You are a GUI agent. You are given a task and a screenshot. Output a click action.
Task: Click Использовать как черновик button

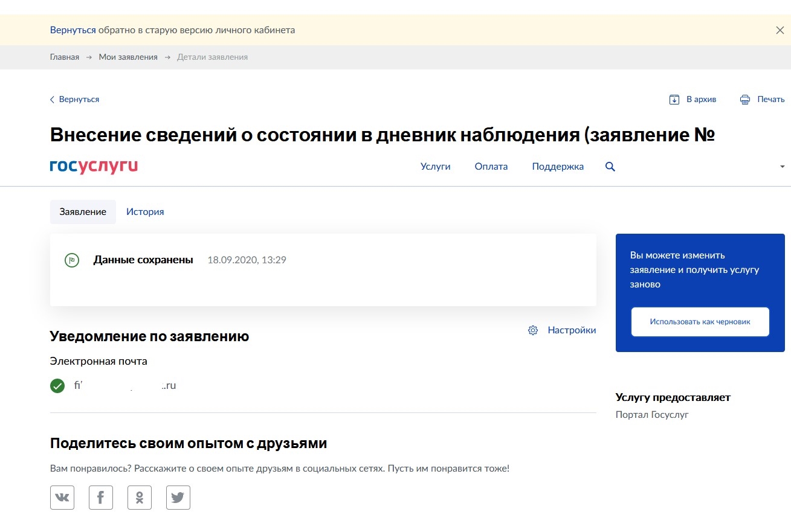pos(700,322)
